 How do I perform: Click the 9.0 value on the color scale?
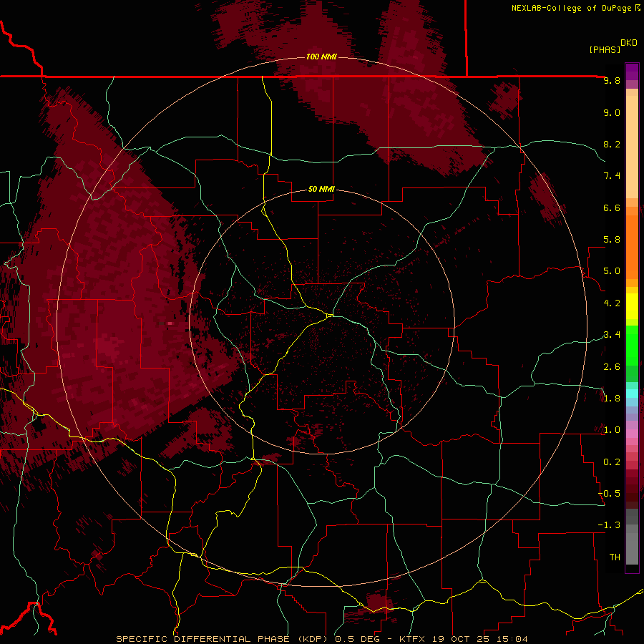pyautogui.click(x=612, y=112)
